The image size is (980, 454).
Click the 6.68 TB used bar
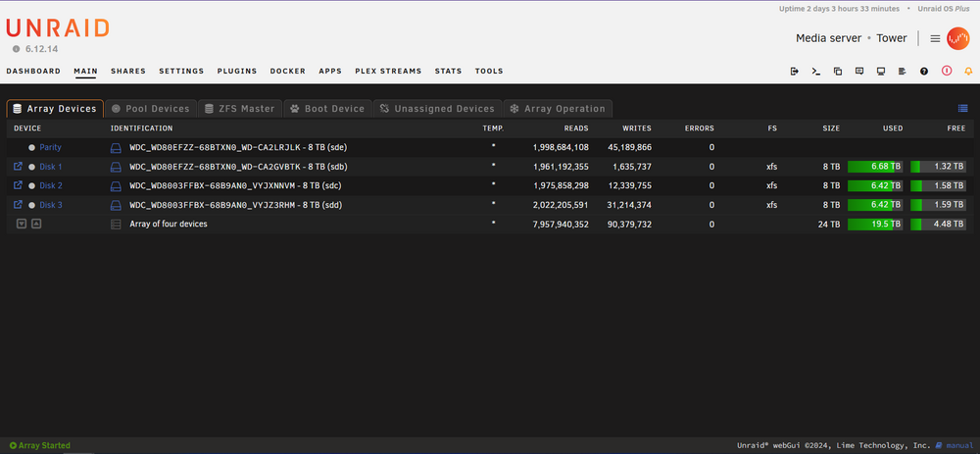pyautogui.click(x=875, y=167)
